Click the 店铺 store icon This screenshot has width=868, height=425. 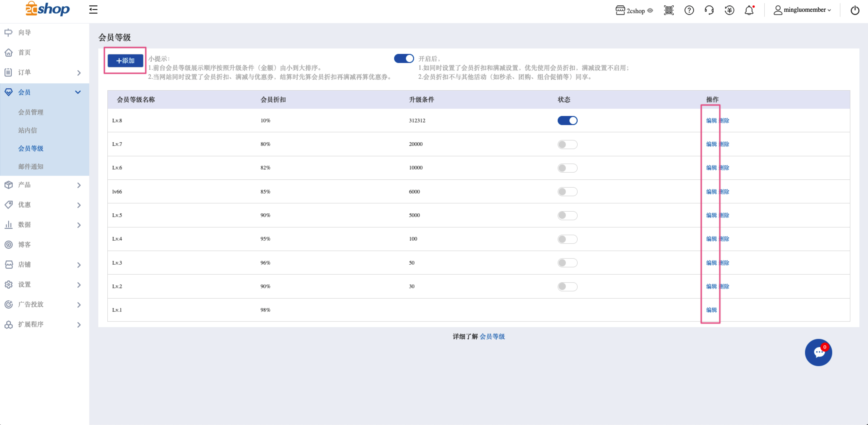pyautogui.click(x=8, y=265)
